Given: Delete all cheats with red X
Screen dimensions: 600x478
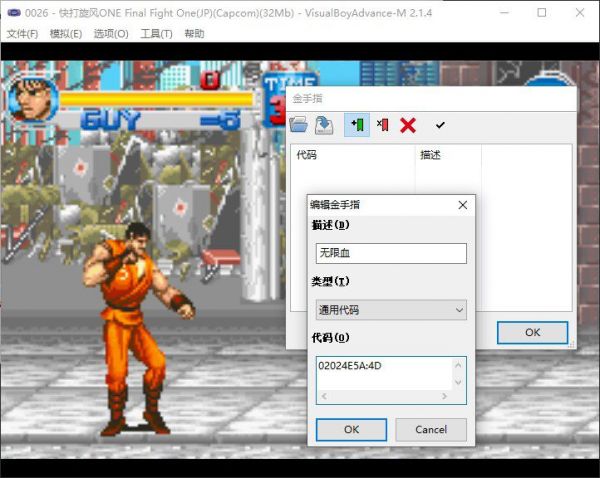Looking at the screenshot, I should click(408, 125).
